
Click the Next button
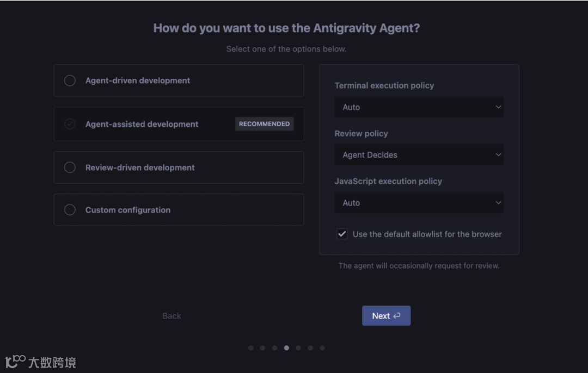[386, 316]
